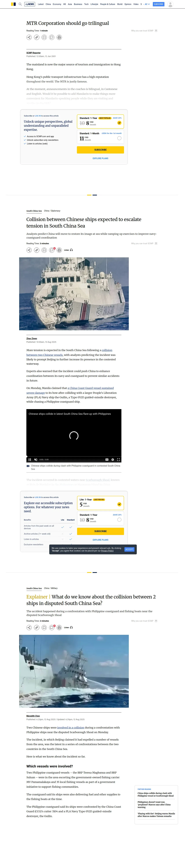Accept the cookies notice

129,549
